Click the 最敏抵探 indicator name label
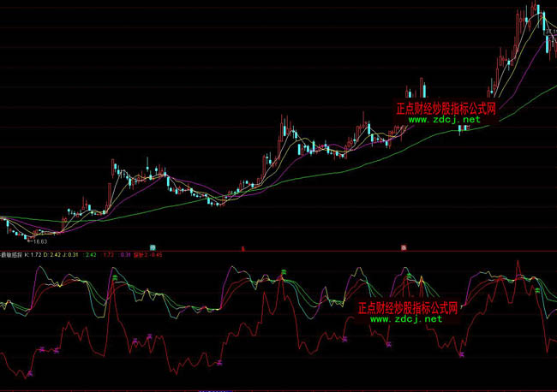This screenshot has height=392, width=557. (12, 254)
